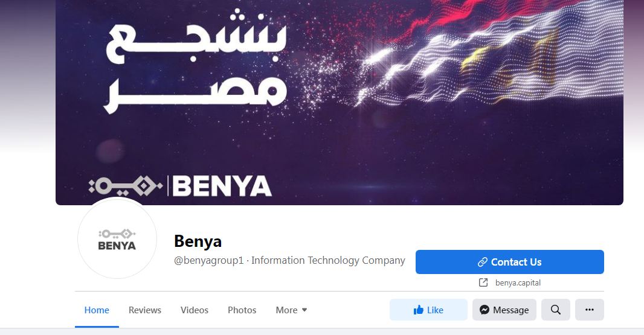644x335 pixels.
Task: Switch to the Videos tab
Action: pos(195,310)
